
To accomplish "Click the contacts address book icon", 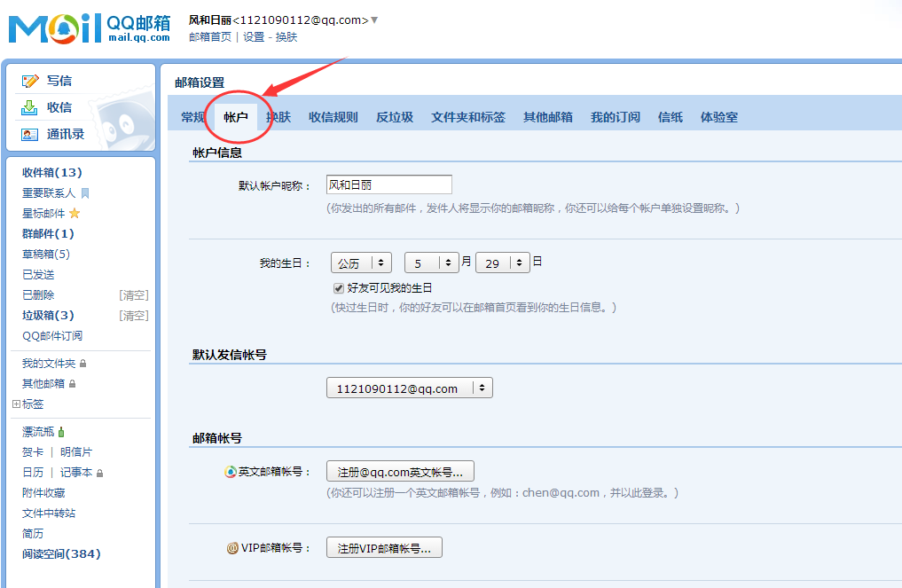I will (x=30, y=135).
